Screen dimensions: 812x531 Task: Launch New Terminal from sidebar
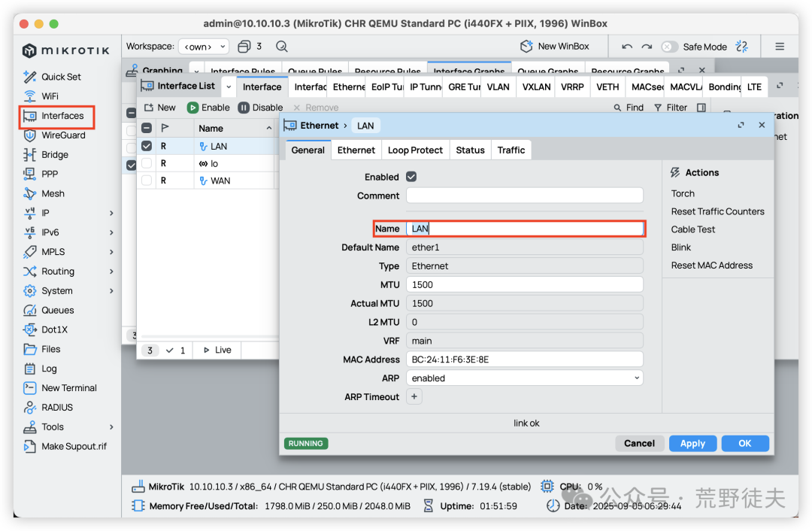point(60,388)
